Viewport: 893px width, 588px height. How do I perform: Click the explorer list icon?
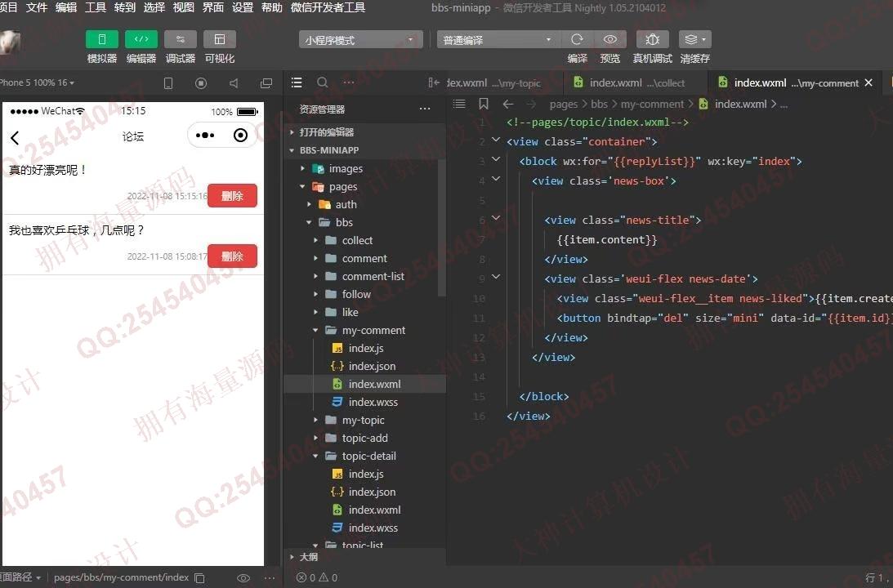(x=297, y=82)
